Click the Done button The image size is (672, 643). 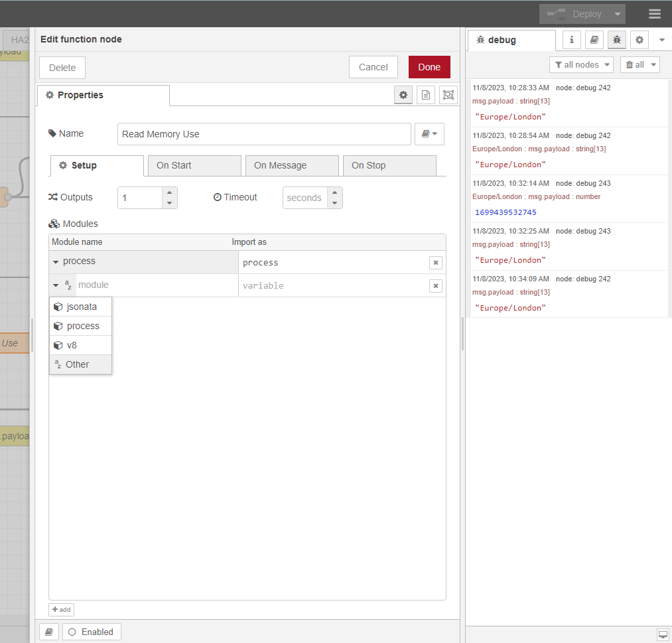click(429, 67)
